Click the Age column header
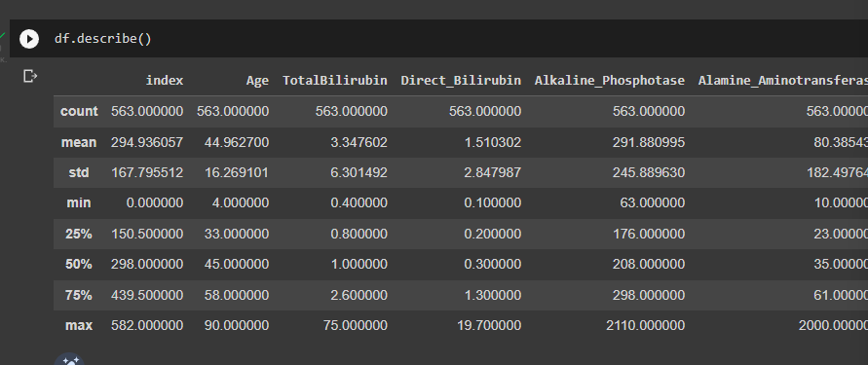The width and height of the screenshot is (868, 365). 257,81
